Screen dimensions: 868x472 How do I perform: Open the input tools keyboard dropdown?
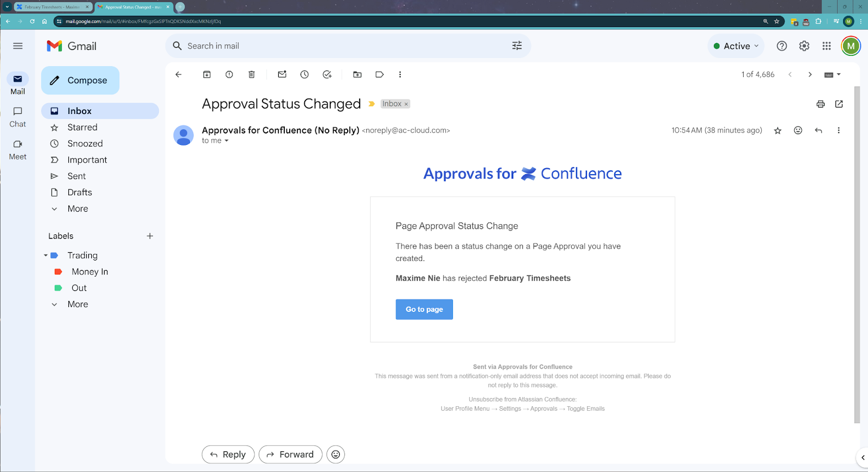click(x=832, y=74)
